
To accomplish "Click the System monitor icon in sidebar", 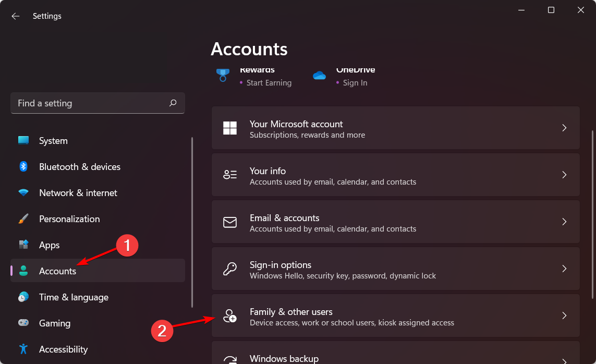I will [23, 141].
